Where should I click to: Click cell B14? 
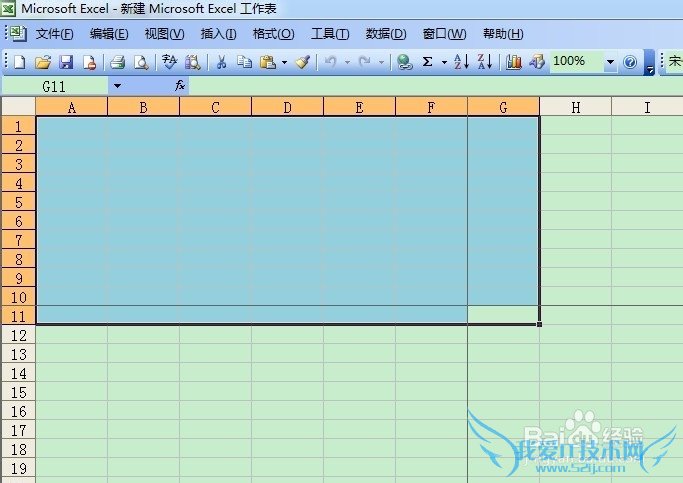coord(143,372)
